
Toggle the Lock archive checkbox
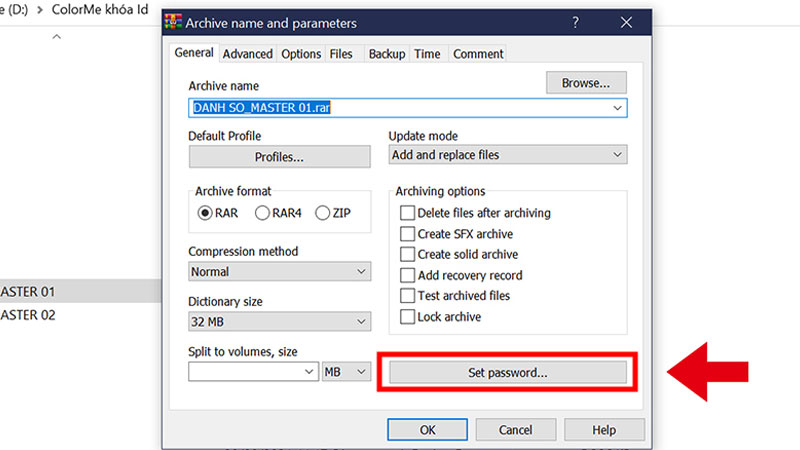click(407, 317)
